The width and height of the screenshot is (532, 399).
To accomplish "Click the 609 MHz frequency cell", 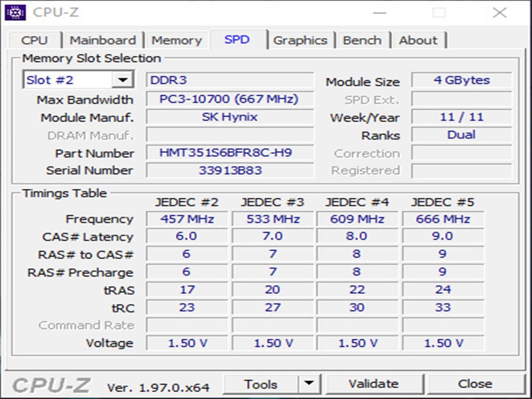I will (357, 219).
